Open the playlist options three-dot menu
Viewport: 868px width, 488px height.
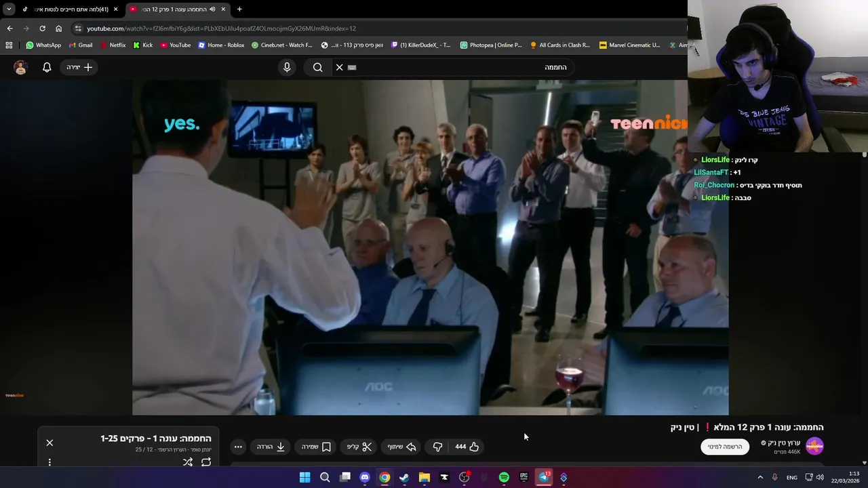[x=50, y=462]
